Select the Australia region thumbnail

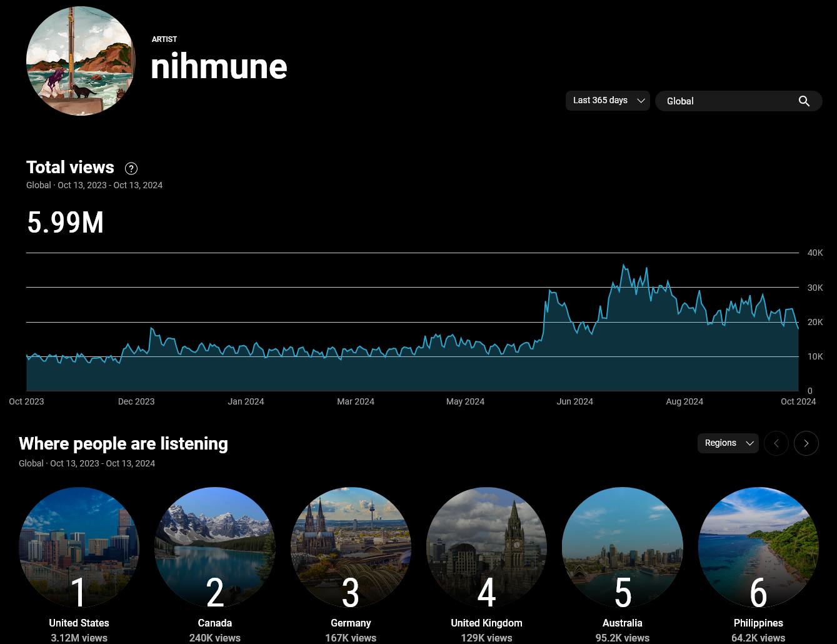623,547
